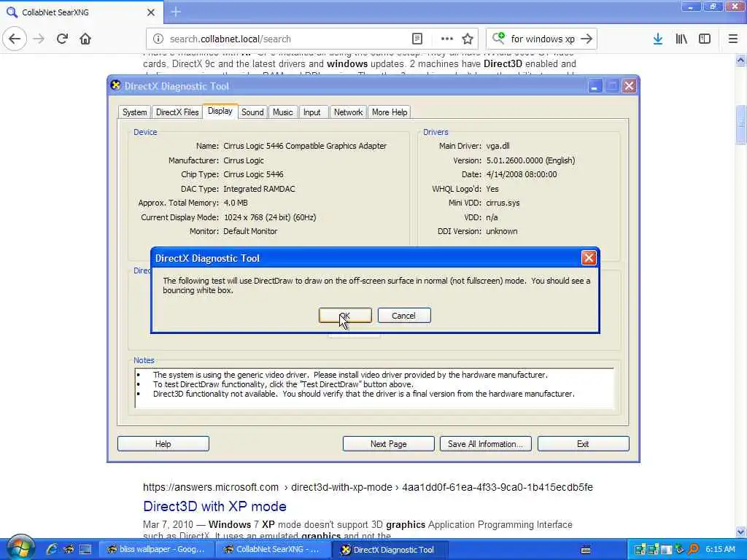Click the answers.microsoft.com result URL
The width and height of the screenshot is (747, 560).
point(368,487)
